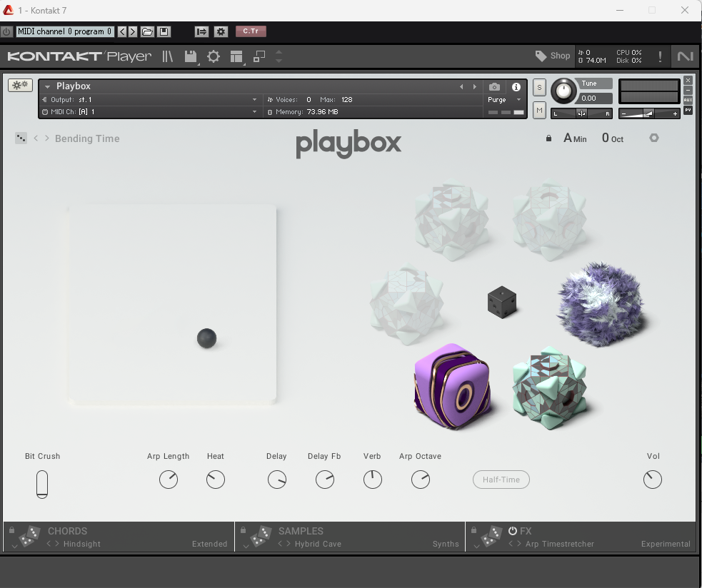Click the NI logo icon
Viewport: 702px width, 588px height.
click(x=685, y=56)
